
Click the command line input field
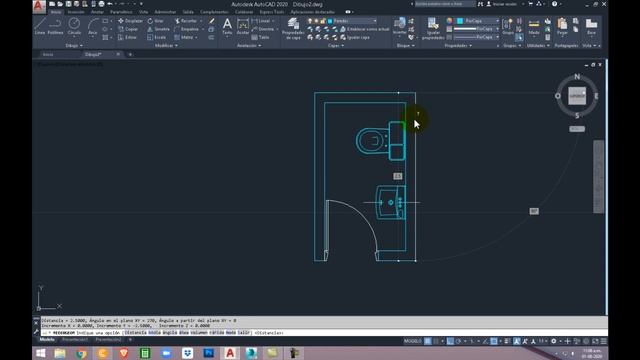pos(324,333)
